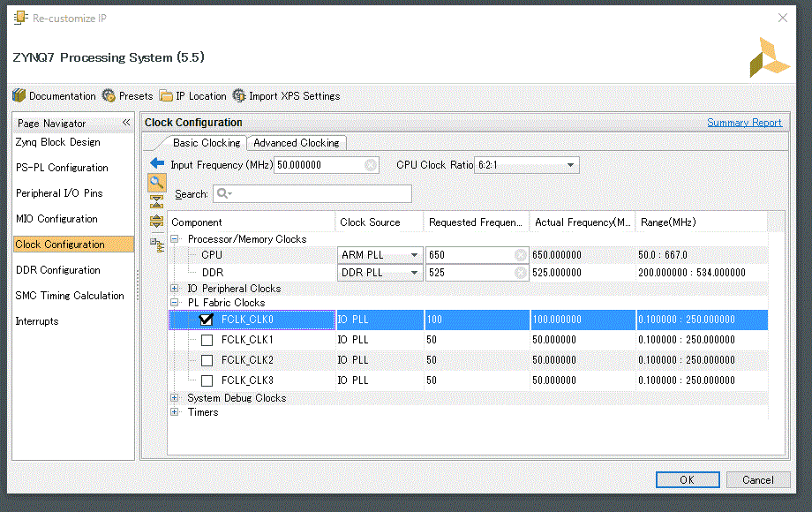This screenshot has width=812, height=512.
Task: Collapse the Processor/Memory Clocks group
Action: (x=175, y=238)
